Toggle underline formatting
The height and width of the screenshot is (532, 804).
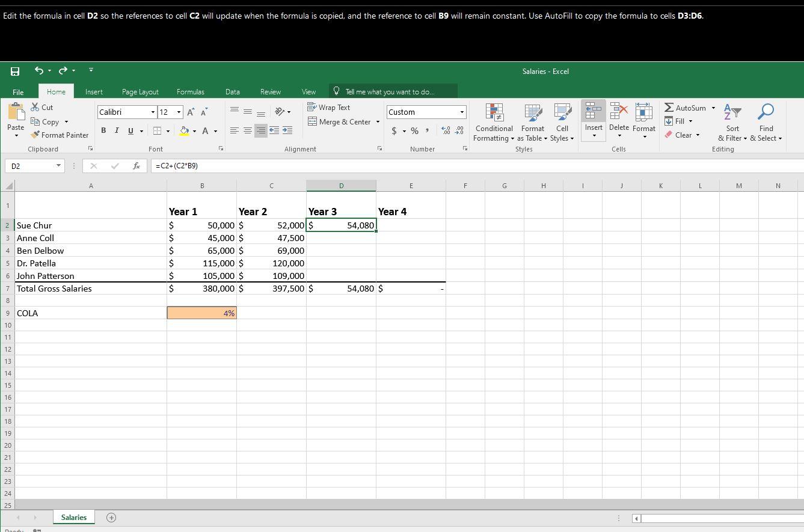[129, 130]
